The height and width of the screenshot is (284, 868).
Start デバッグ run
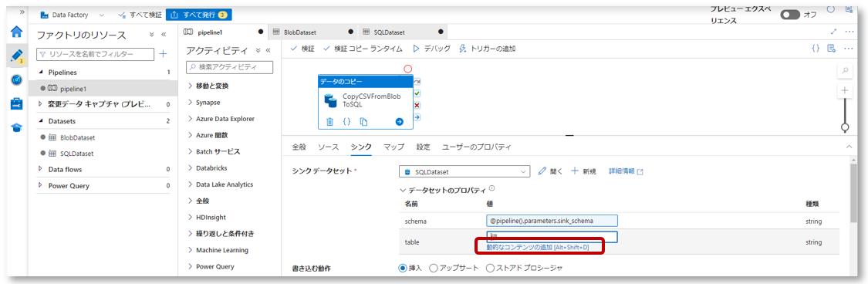click(431, 49)
